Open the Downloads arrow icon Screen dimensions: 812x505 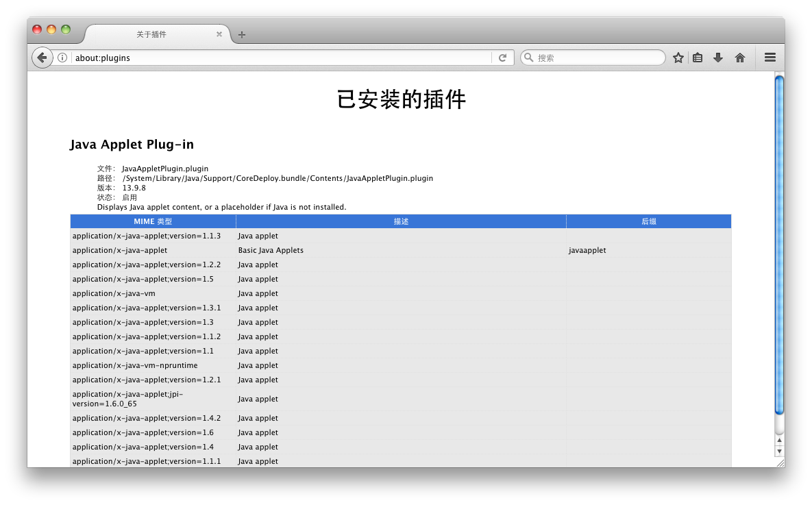718,58
